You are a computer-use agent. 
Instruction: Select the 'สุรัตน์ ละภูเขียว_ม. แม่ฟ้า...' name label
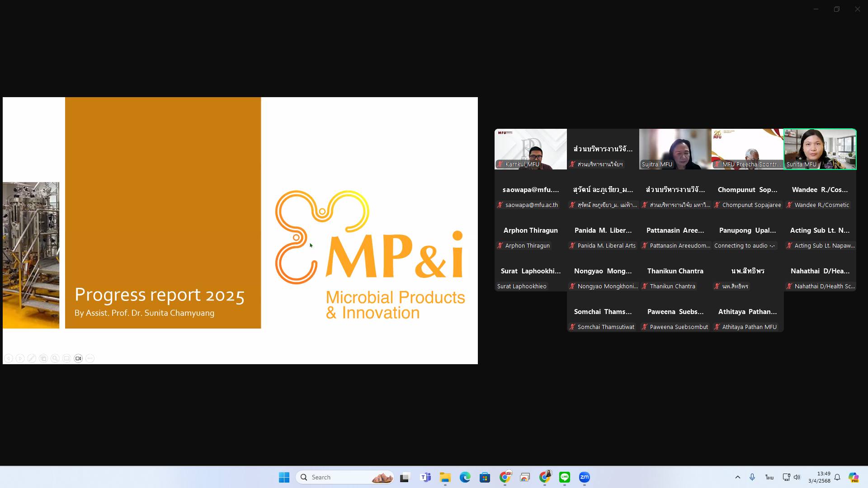pyautogui.click(x=607, y=205)
